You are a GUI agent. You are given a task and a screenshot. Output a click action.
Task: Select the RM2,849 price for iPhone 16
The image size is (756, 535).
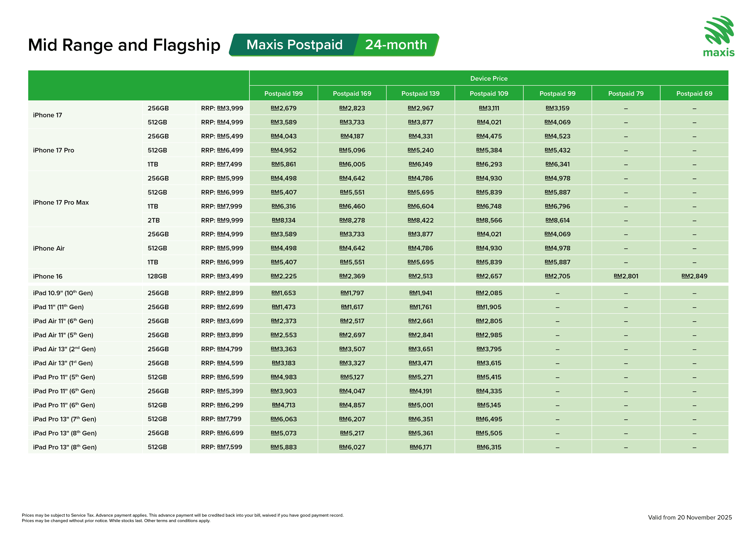pyautogui.click(x=694, y=276)
